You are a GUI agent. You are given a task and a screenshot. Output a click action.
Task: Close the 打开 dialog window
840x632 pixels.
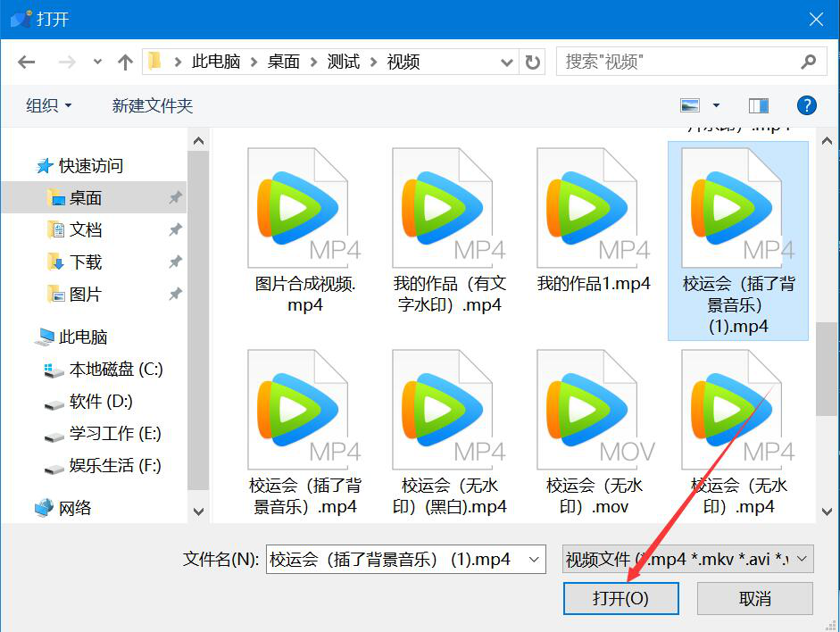click(816, 20)
